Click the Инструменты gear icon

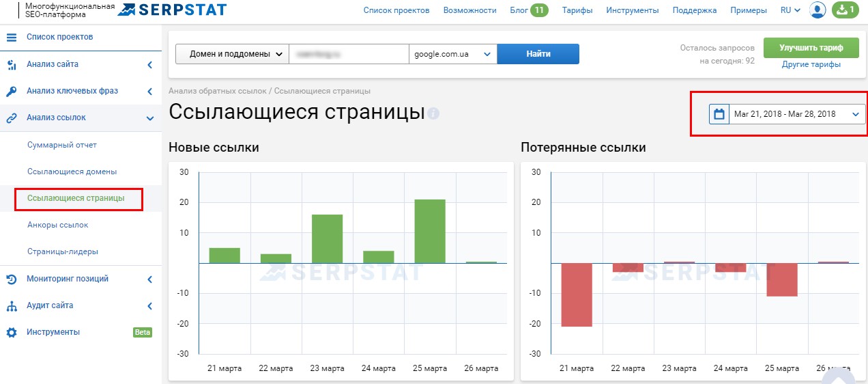11,332
